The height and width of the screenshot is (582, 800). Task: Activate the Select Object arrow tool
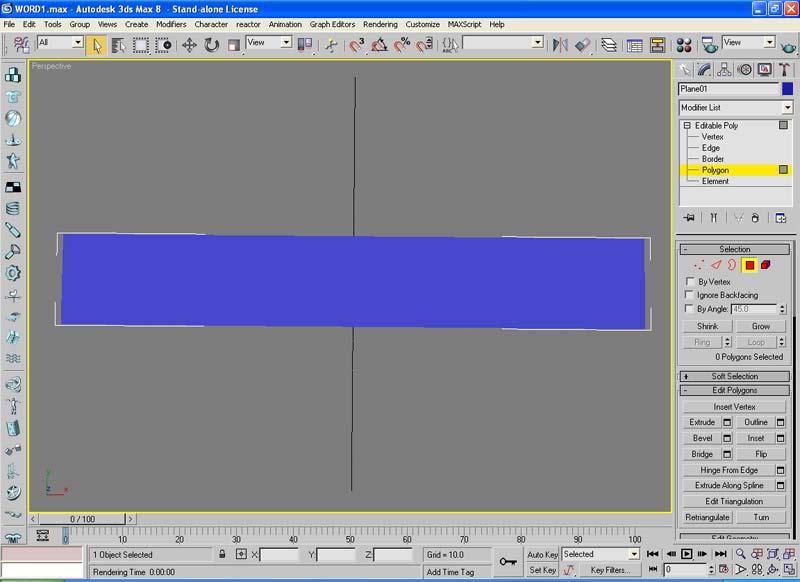[x=96, y=45]
